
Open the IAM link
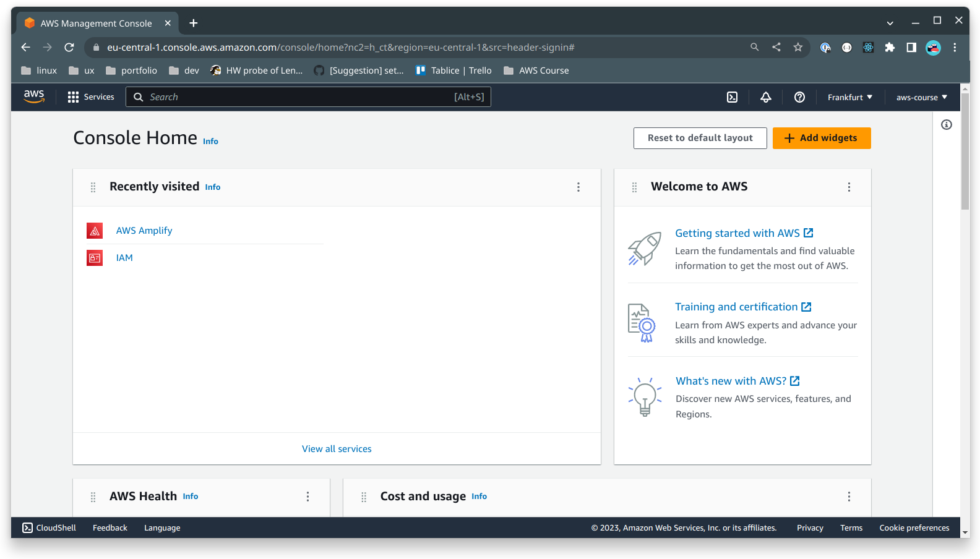click(124, 258)
